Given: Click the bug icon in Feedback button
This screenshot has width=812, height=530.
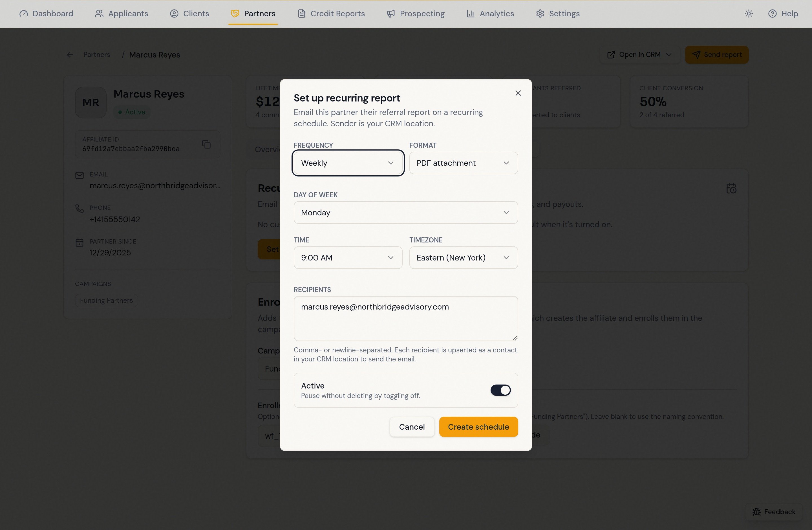Looking at the screenshot, I should tap(756, 512).
